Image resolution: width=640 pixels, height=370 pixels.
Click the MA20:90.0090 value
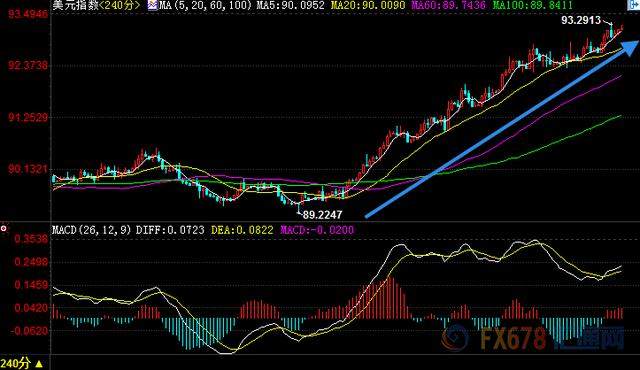coord(368,5)
